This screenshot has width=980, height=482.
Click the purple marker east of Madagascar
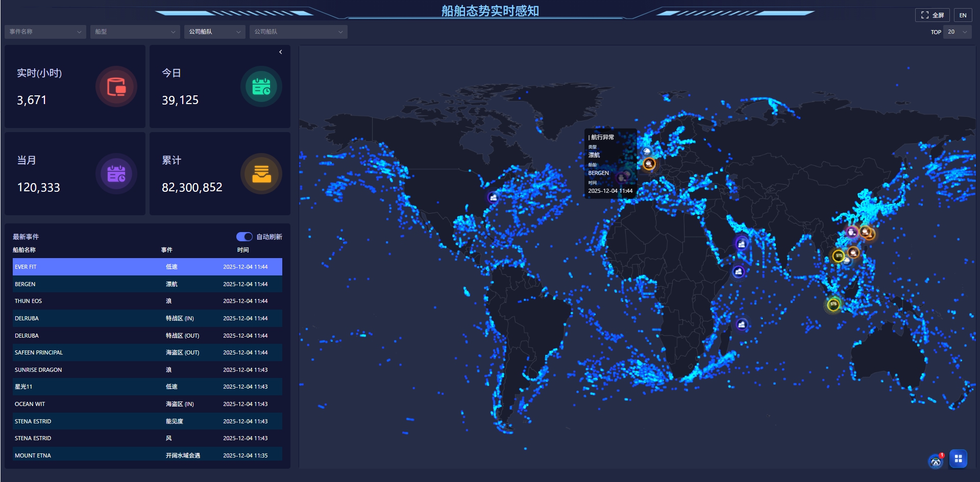742,324
